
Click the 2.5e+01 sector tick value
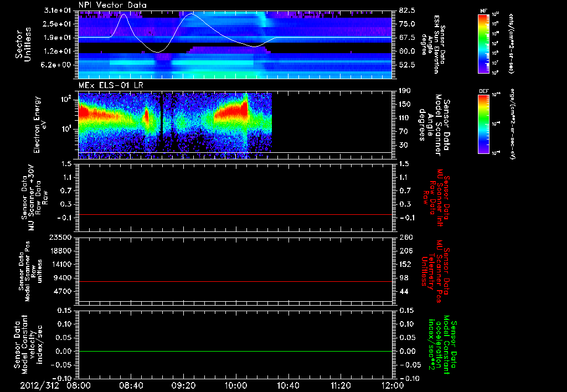[x=58, y=24]
